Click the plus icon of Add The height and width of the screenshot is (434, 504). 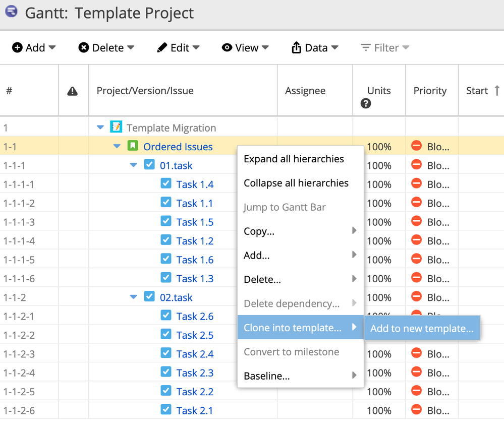tap(17, 47)
